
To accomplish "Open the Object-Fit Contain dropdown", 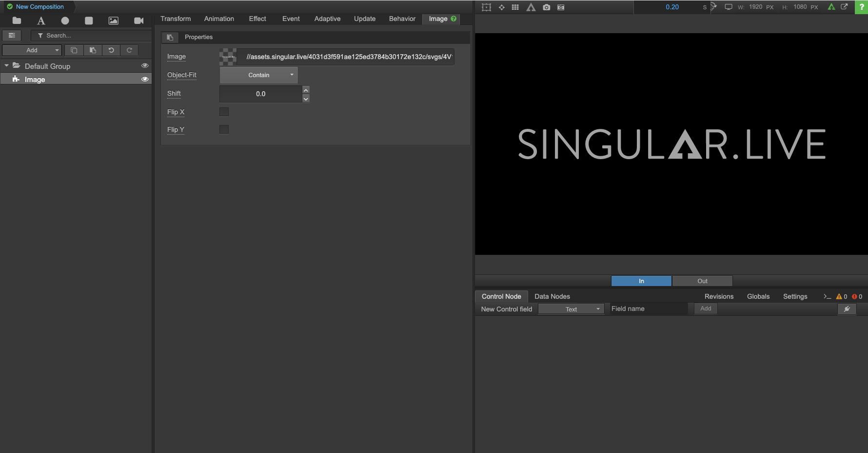I will coord(258,75).
